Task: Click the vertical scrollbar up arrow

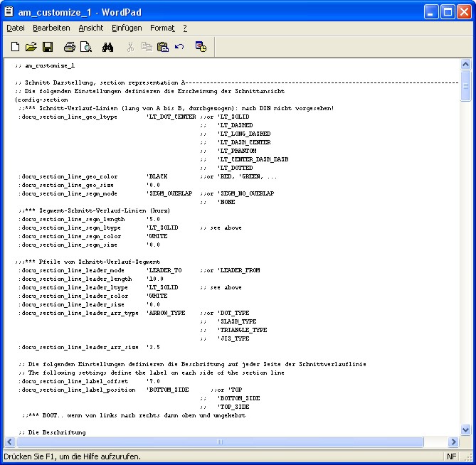Action: click(465, 65)
